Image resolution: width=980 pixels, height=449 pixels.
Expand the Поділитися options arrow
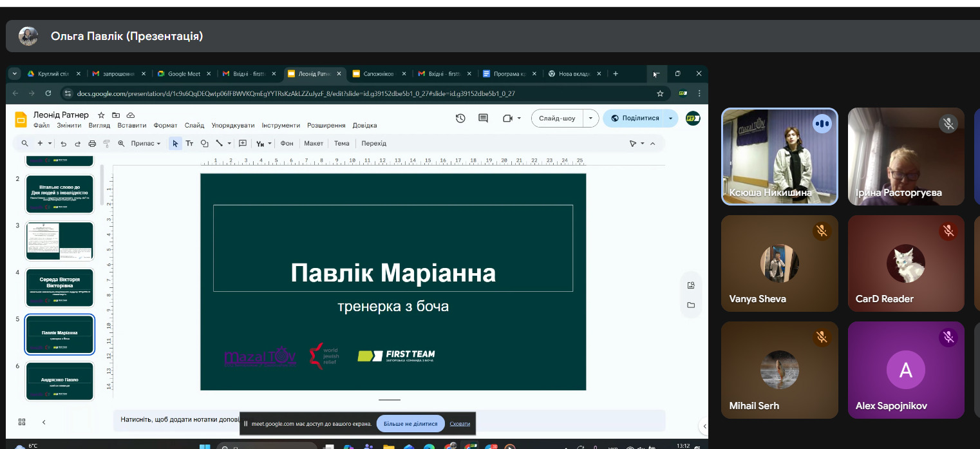671,119
